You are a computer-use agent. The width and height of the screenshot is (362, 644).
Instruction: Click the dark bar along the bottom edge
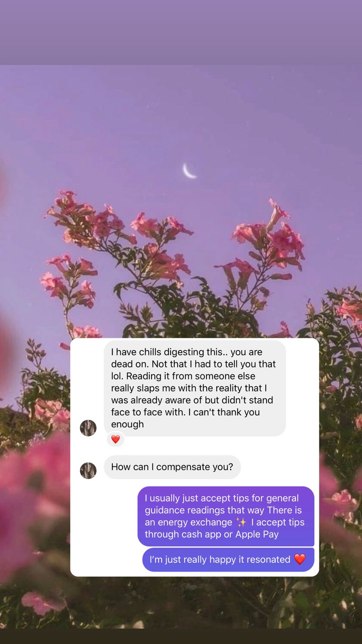[181, 636]
